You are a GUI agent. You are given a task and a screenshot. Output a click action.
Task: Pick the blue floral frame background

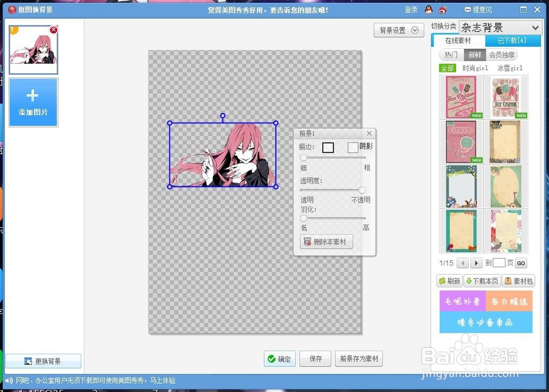click(x=461, y=187)
